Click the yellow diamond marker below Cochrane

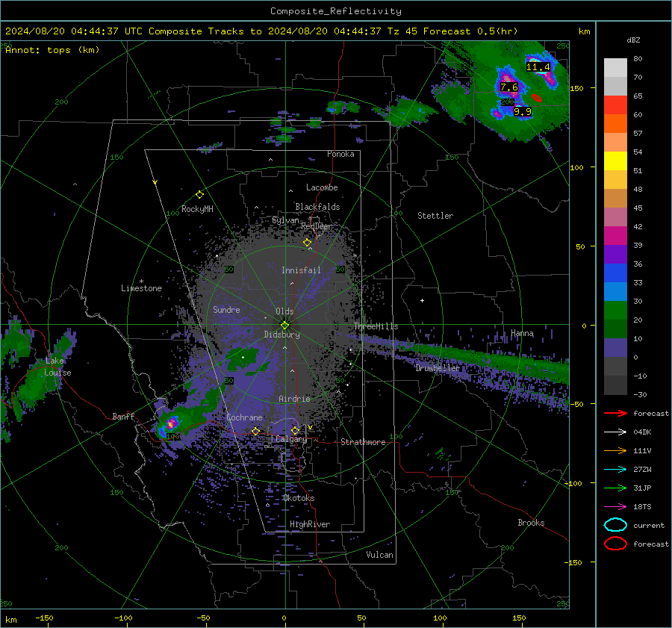(255, 431)
